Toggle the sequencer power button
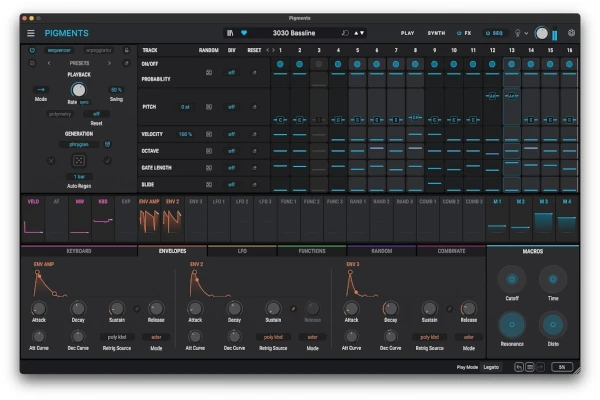The image size is (600, 400). [32, 50]
